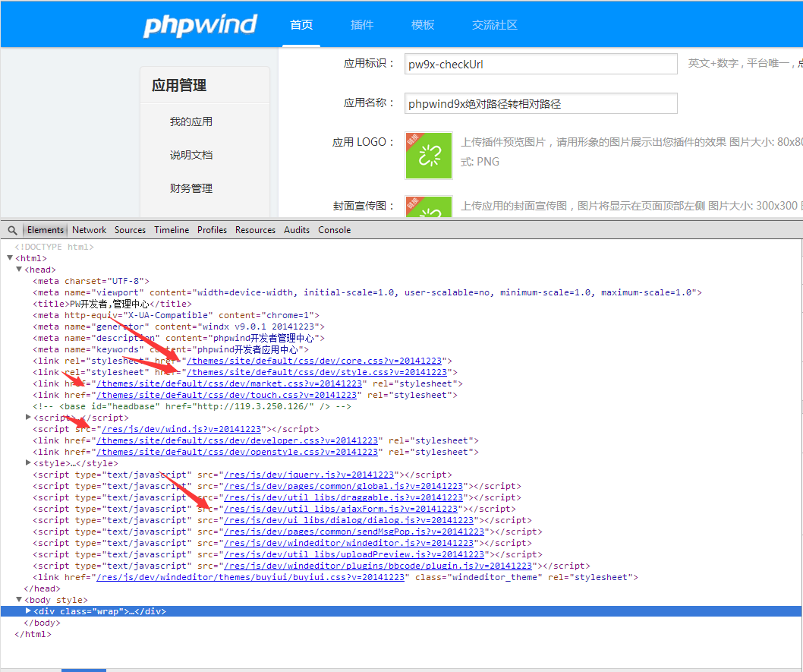
Task: Open the style.css stylesheet link
Action: pos(317,372)
